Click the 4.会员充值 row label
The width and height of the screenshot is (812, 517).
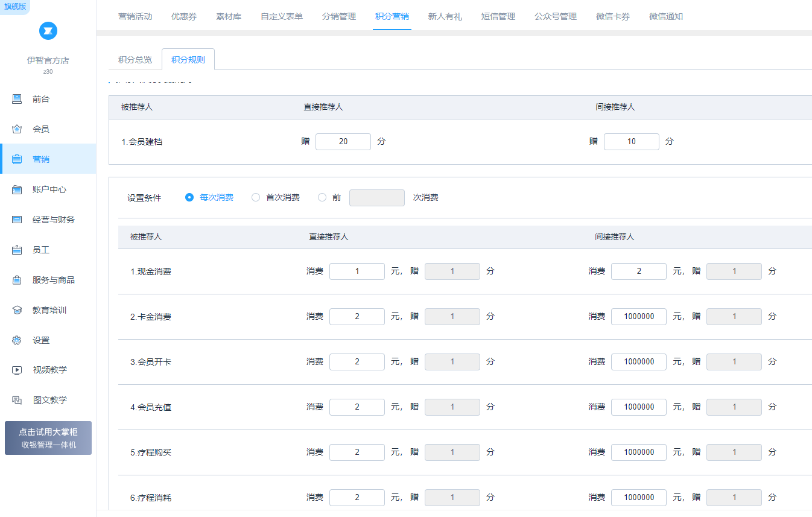(x=151, y=407)
